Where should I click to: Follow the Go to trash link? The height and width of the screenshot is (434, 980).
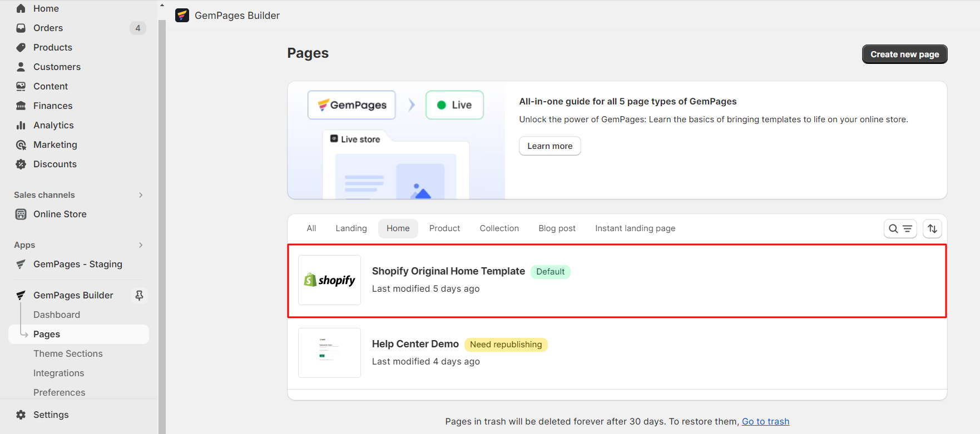click(x=765, y=421)
